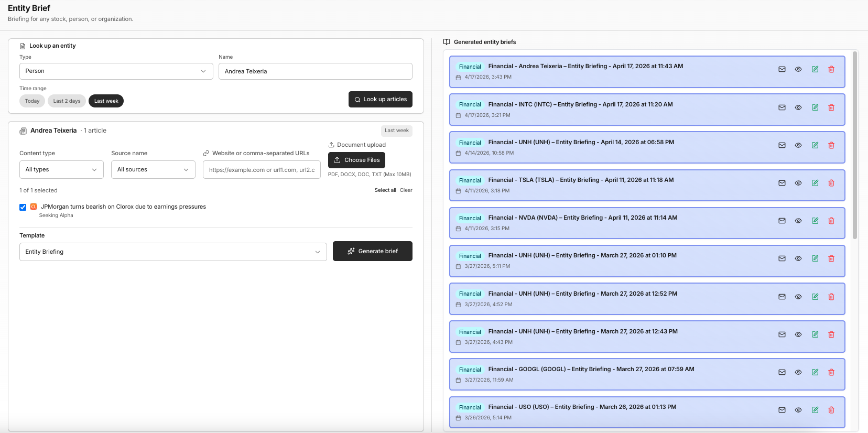
Task: Open the Seeking Alpha source icon on the article
Action: point(34,207)
